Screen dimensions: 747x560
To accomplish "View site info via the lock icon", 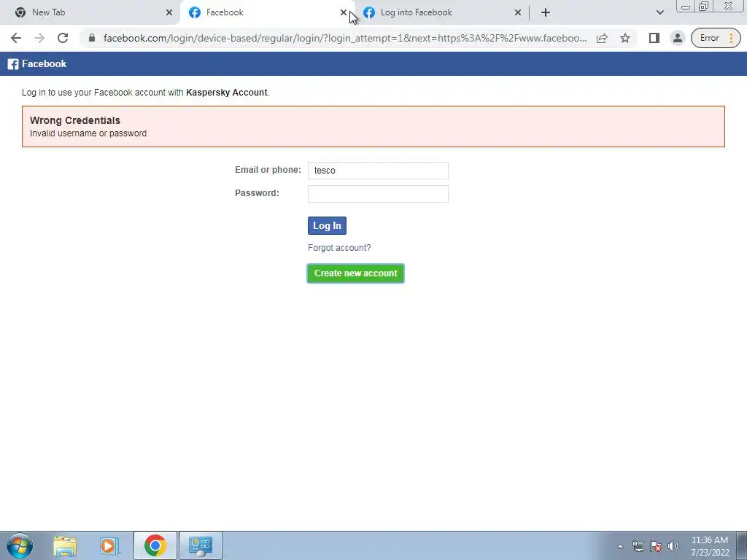I will [92, 38].
